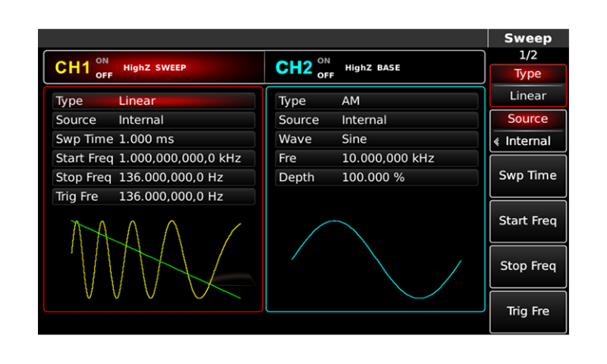This screenshot has height=364, width=607.
Task: Click the CH1 yellow sweep waveform preview
Action: tap(155, 259)
